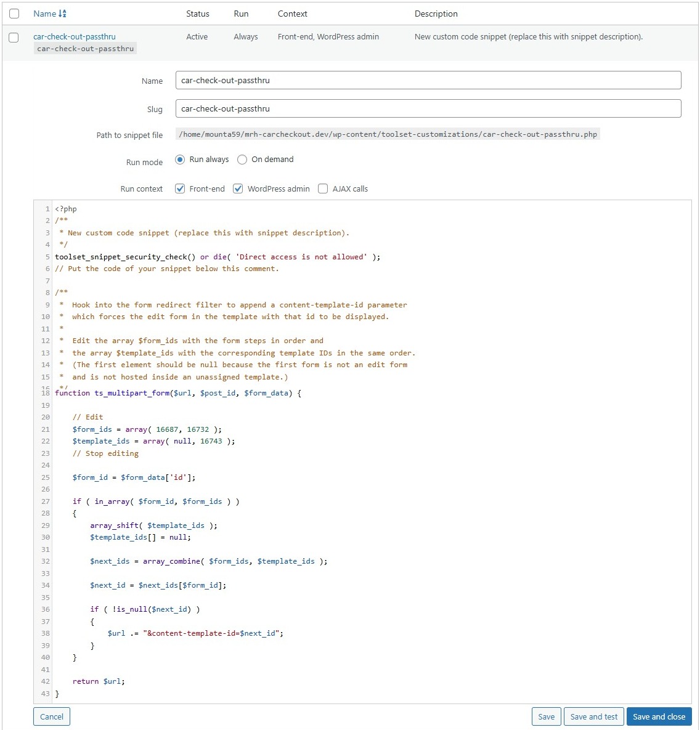Click the Run column header
700x730 pixels.
[x=241, y=14]
